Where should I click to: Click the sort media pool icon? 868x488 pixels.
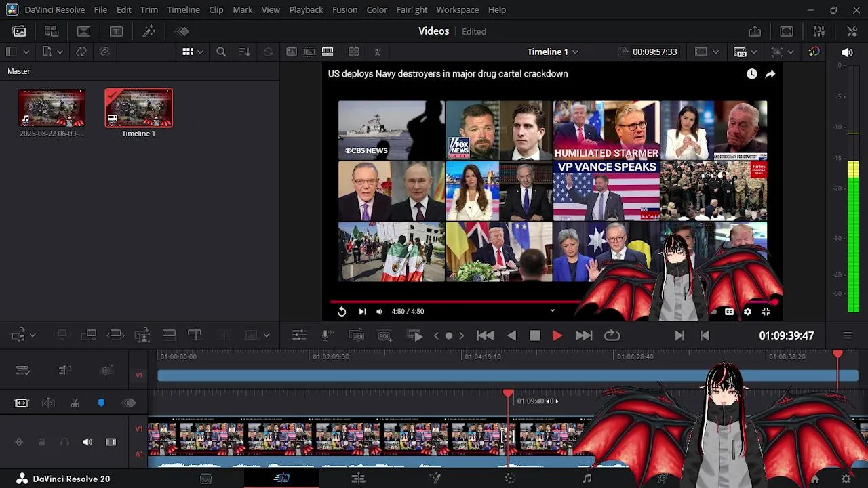coord(245,52)
